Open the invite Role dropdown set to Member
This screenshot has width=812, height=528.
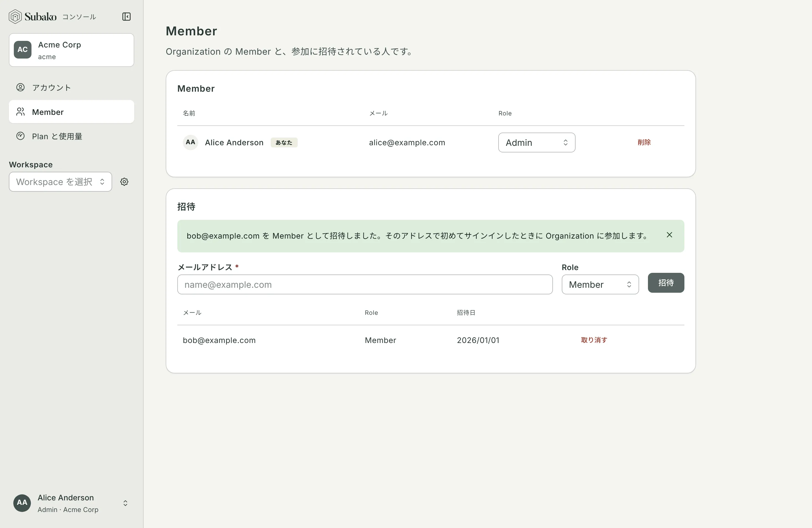[x=600, y=284]
